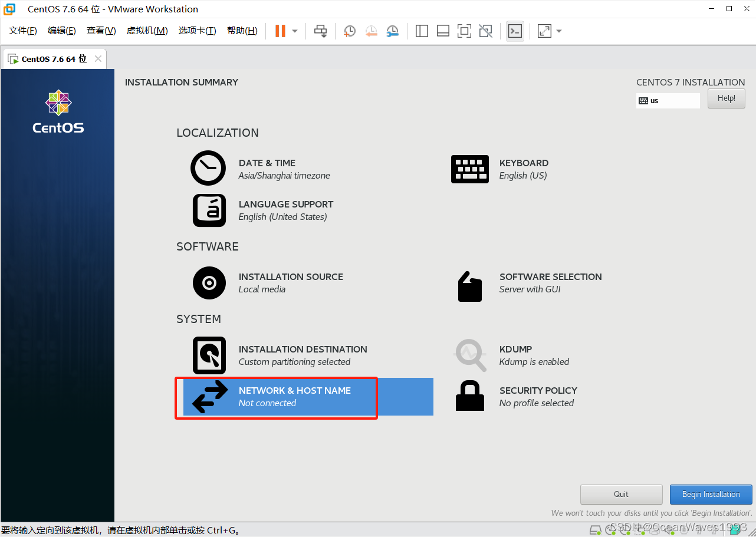Send Ctrl+Alt+Del to the virtual machine
Screen dimensions: 756x537
tap(320, 31)
